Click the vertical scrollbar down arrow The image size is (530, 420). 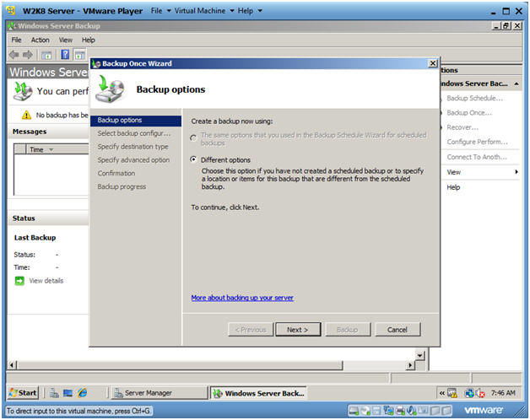(x=419, y=355)
